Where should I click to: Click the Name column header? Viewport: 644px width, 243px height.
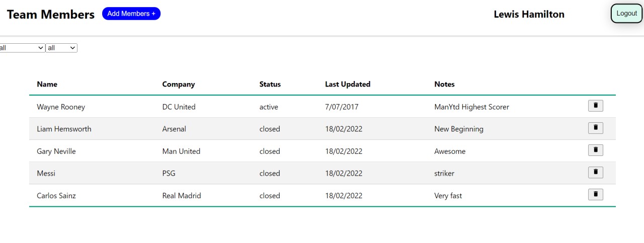tap(47, 84)
